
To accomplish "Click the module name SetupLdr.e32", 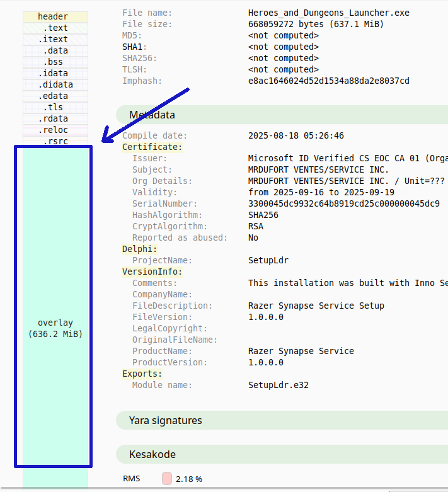I will (278, 385).
